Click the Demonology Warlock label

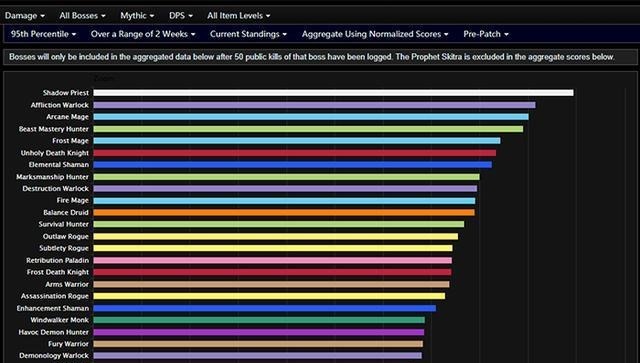[x=54, y=356]
